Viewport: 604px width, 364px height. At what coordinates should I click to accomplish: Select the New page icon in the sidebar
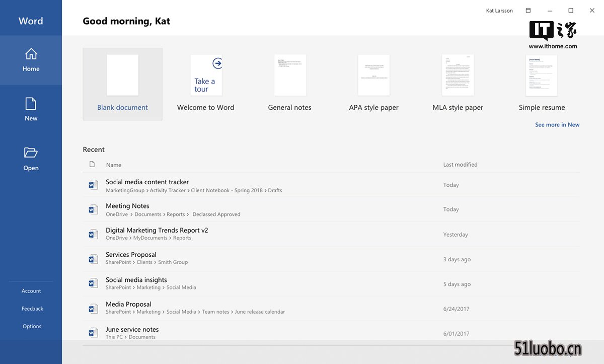pyautogui.click(x=31, y=104)
